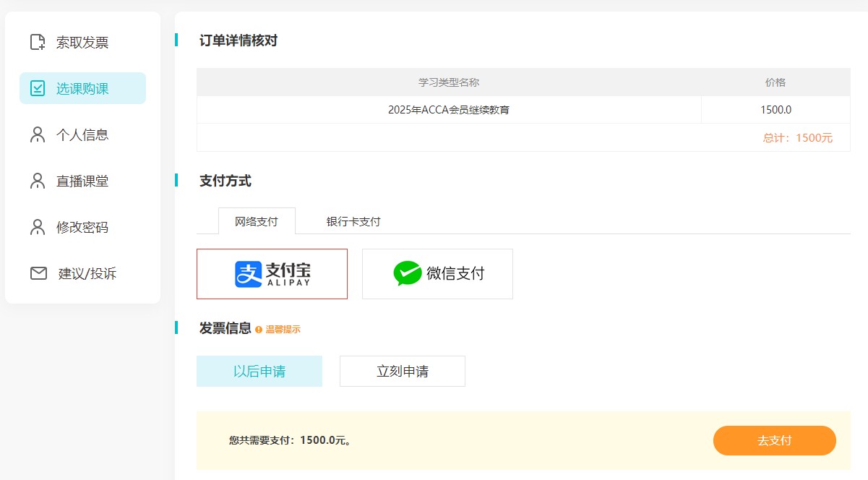The height and width of the screenshot is (480, 868).
Task: Open 直播课堂 from the sidebar
Action: click(82, 181)
